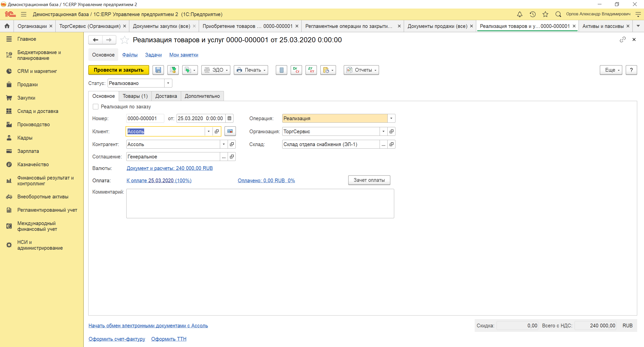Open the search magnifier icon

(x=558, y=14)
